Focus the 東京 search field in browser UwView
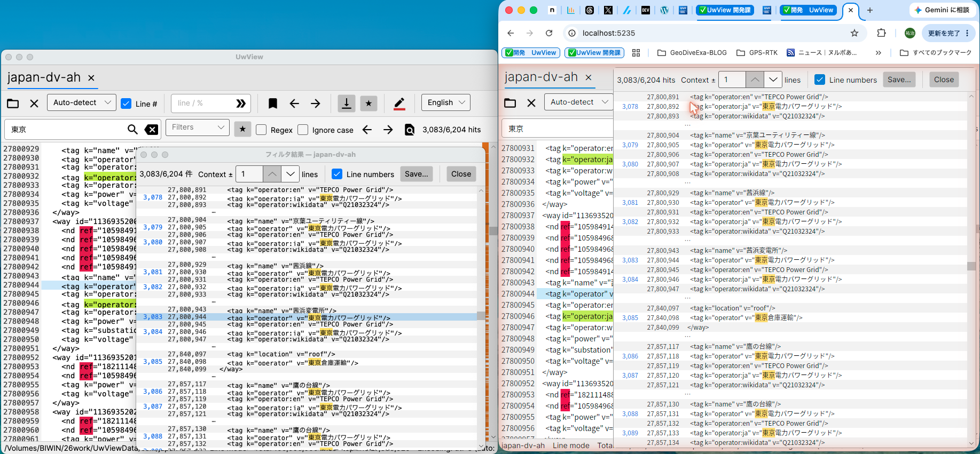 [x=558, y=129]
